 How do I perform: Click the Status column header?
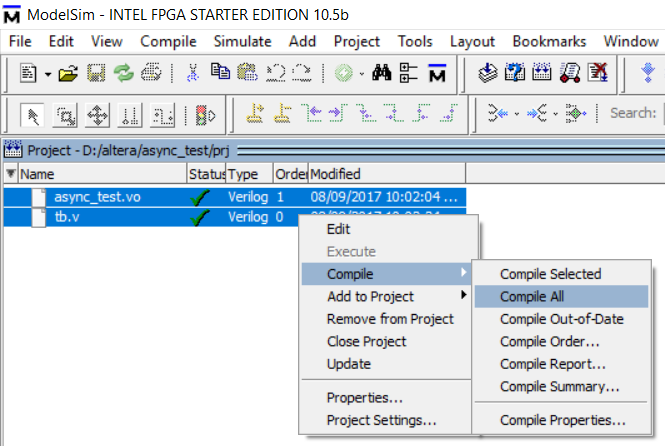205,174
